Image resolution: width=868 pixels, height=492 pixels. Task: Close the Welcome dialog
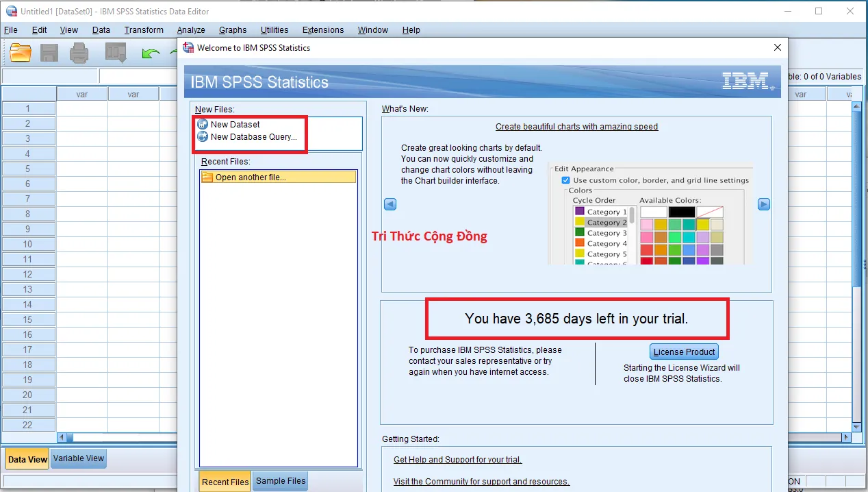coord(777,47)
